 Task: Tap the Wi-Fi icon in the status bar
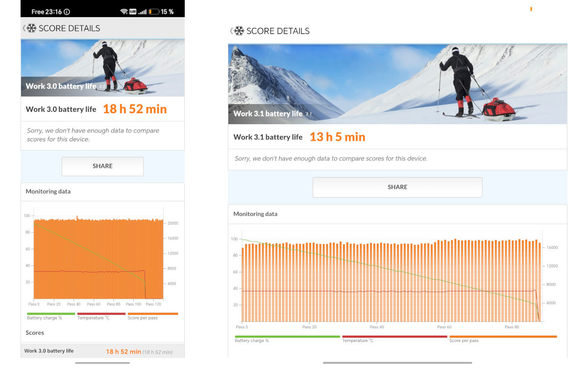tap(123, 11)
